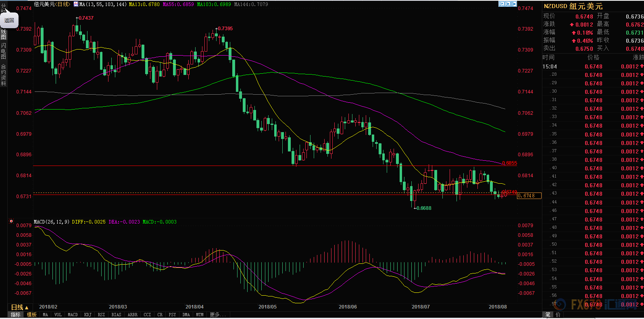Viewport: 644px width, 319px height.
Task: Click the 涨幅 value 0.18%
Action: [x=585, y=33]
